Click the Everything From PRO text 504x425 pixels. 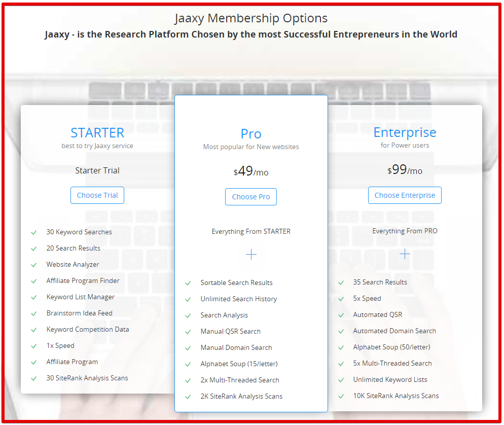click(405, 231)
